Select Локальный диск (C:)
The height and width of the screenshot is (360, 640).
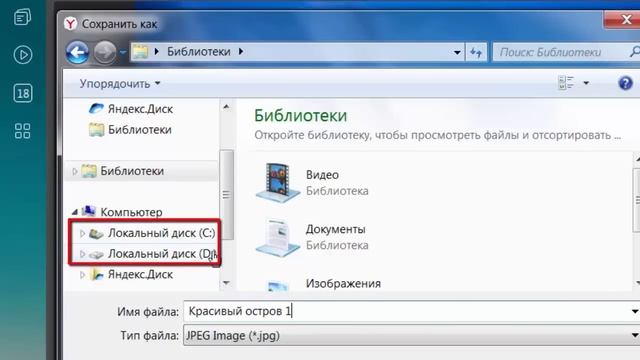tap(161, 233)
